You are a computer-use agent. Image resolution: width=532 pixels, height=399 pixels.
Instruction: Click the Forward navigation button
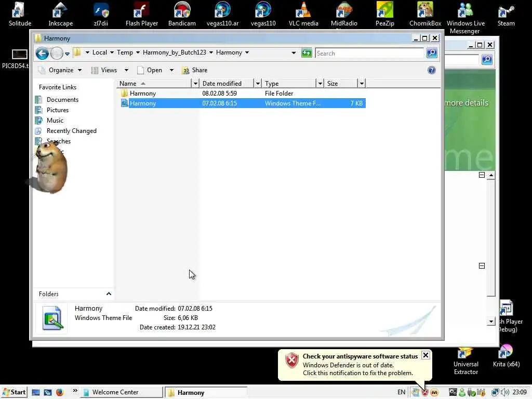tap(57, 54)
